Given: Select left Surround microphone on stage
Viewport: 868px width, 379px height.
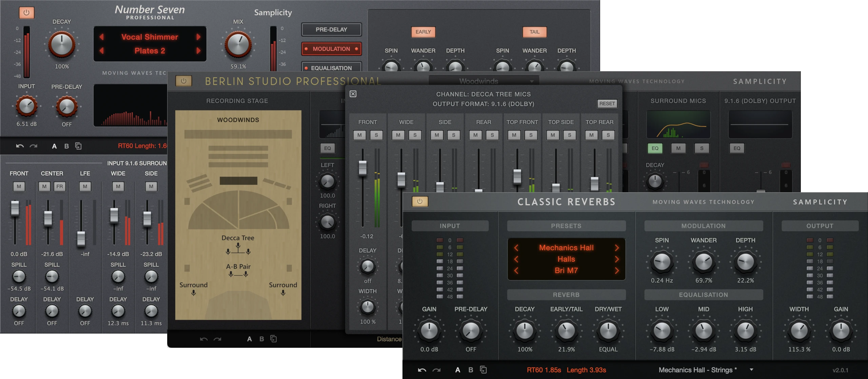Looking at the screenshot, I should tap(193, 293).
